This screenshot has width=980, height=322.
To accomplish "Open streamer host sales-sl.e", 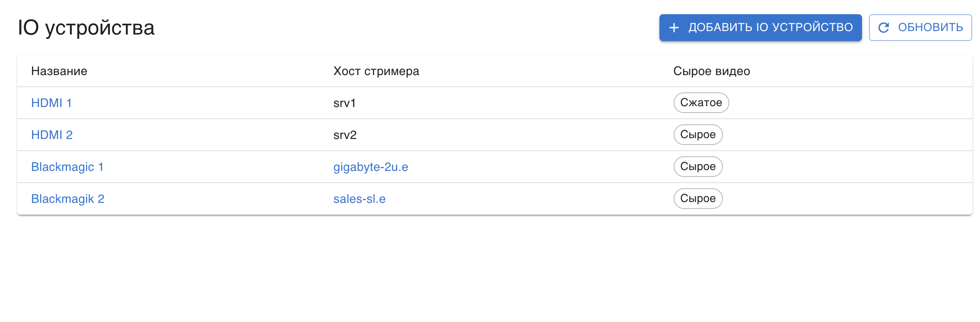I will (360, 199).
